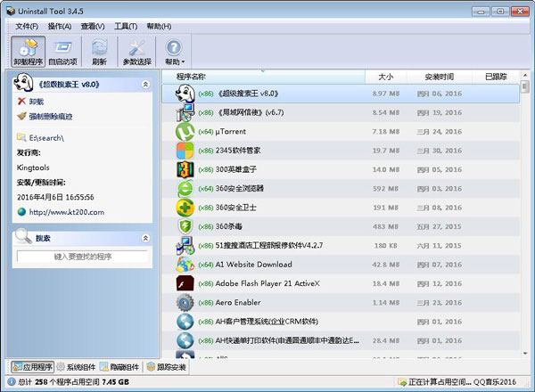
Task: Select the 360安全浏览器 icon
Action: tap(185, 189)
